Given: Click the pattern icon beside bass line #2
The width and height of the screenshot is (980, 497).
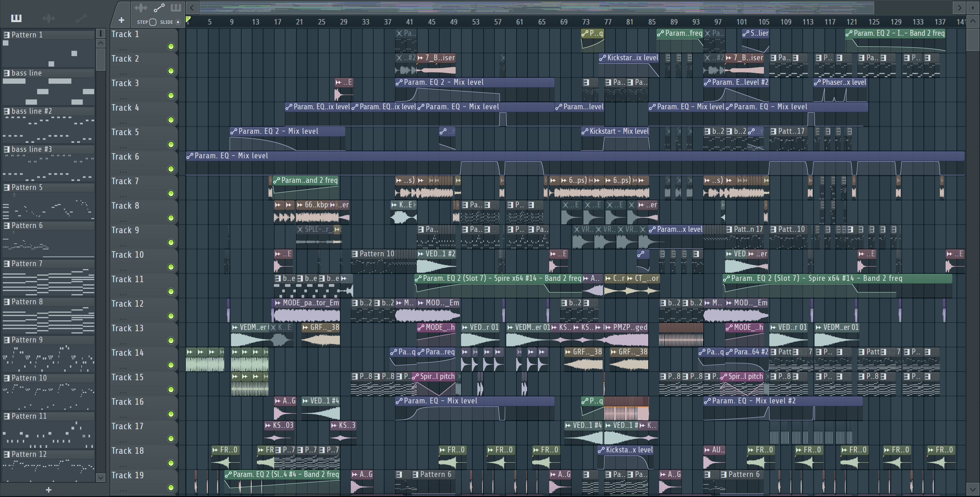Looking at the screenshot, I should tap(6, 111).
